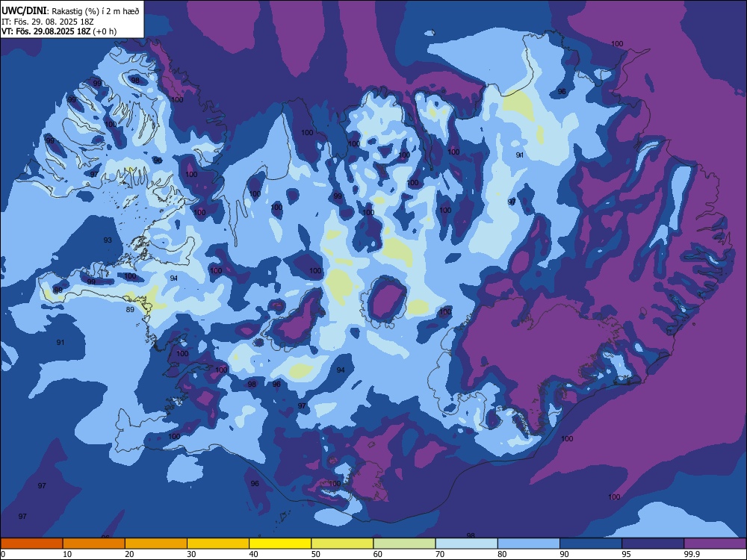The image size is (747, 560).
Task: Click the amber 20–30 legend swatch
Action: 156,544
